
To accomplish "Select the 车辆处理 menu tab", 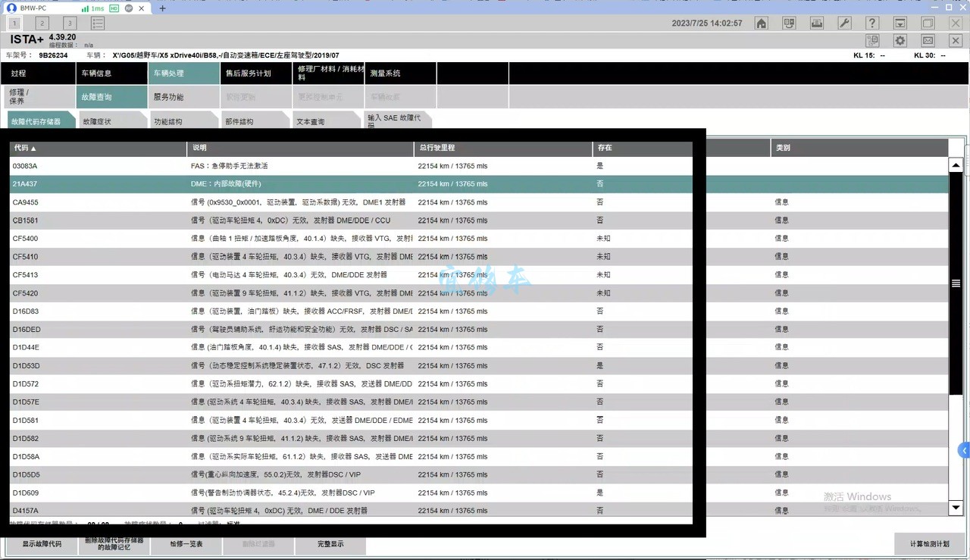I will (183, 74).
